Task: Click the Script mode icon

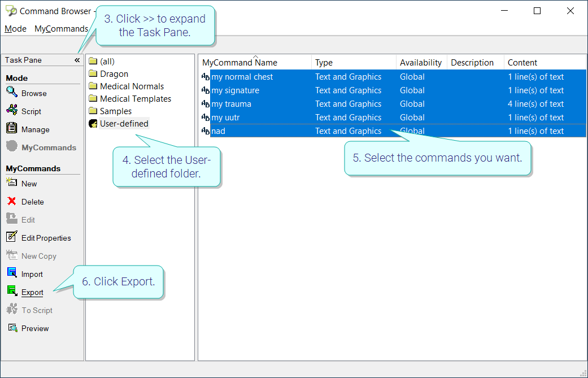Action: click(12, 110)
